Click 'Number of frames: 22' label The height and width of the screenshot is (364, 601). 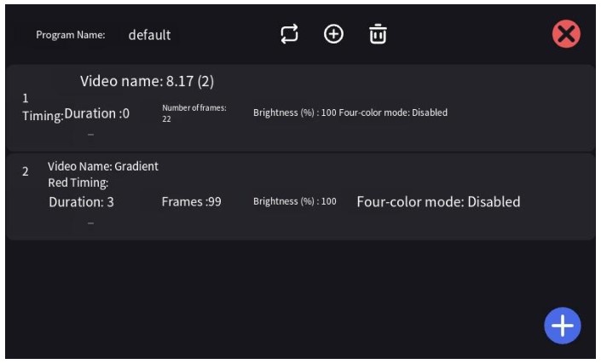(x=194, y=113)
